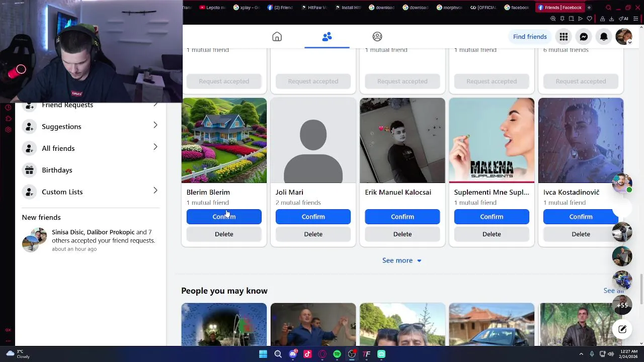Screen dimensions: 644x362
Task: Open Joli Mari's default avatar picture
Action: click(x=313, y=140)
